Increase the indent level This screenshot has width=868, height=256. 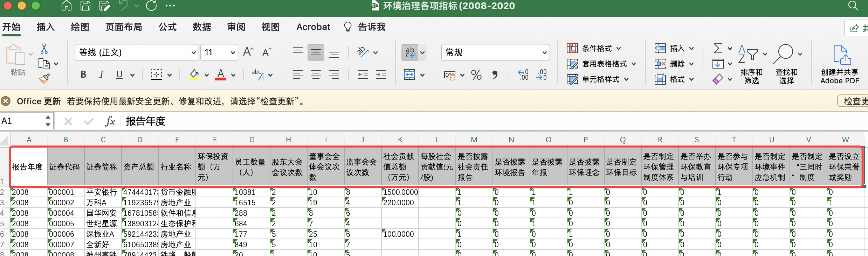381,74
